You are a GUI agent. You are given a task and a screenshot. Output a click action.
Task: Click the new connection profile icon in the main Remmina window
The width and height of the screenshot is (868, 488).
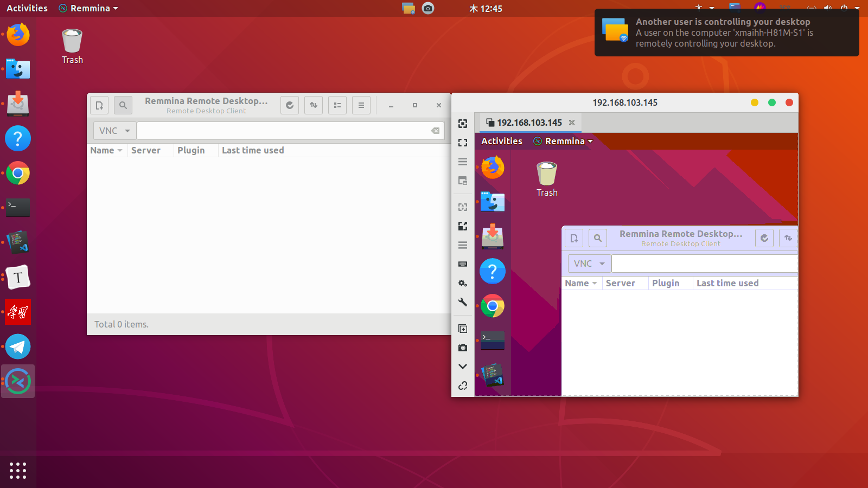pyautogui.click(x=99, y=105)
